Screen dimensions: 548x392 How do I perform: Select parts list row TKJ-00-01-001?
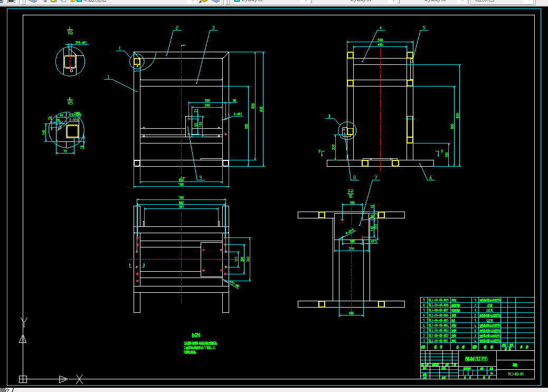pos(477,341)
